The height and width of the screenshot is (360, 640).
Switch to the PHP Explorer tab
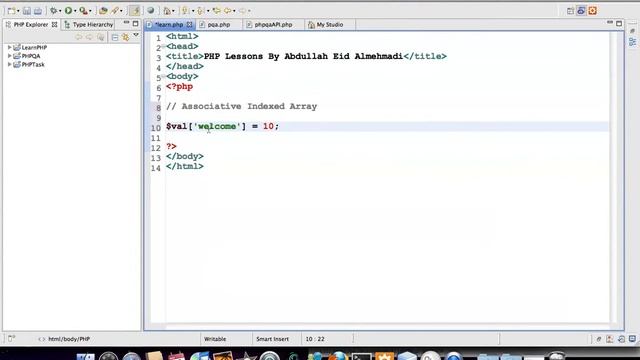click(x=31, y=24)
